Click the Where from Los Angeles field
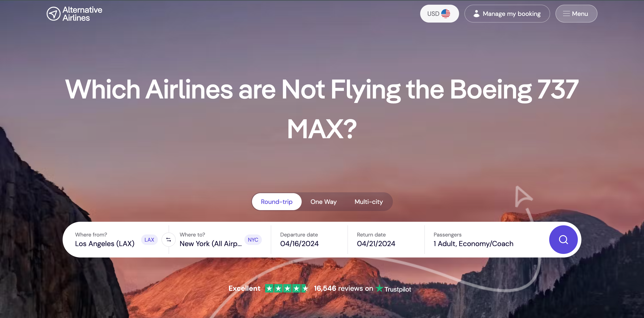 [x=116, y=240]
